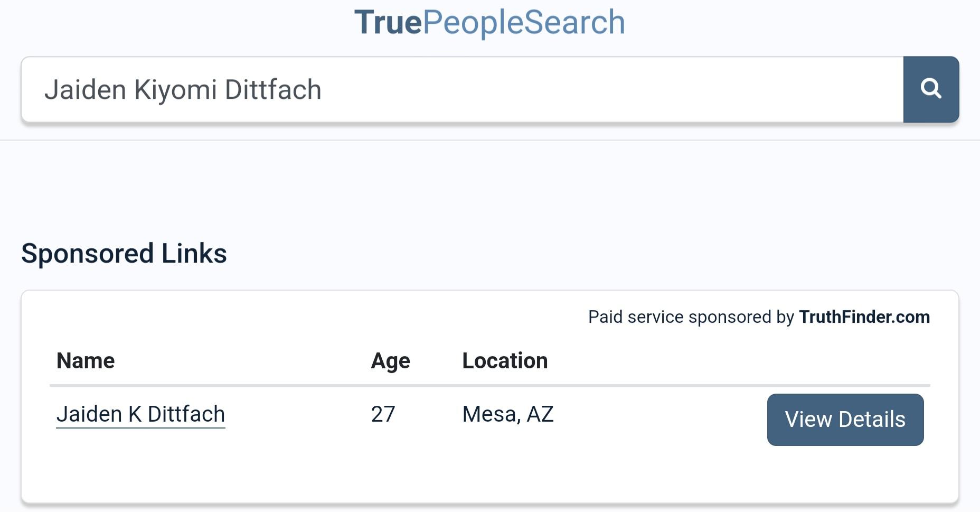Click the Age column header

[x=390, y=361]
